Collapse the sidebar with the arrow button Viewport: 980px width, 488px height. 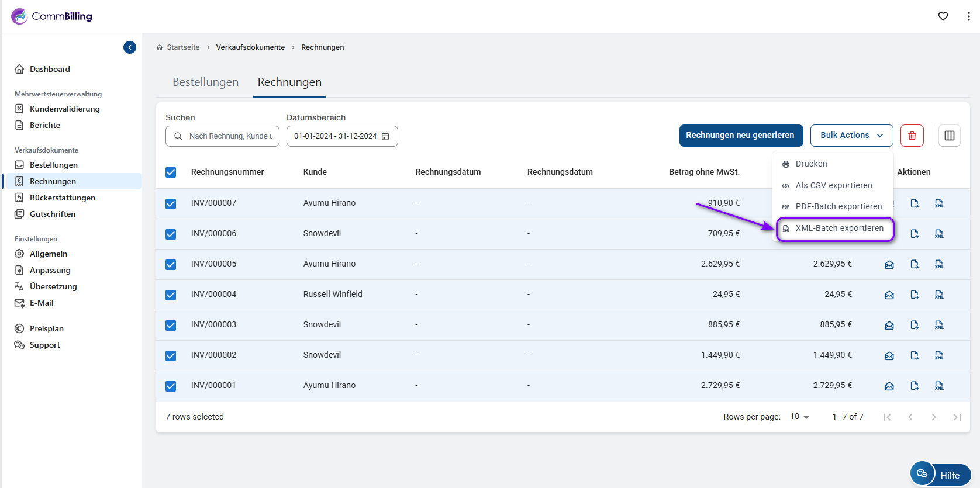130,47
